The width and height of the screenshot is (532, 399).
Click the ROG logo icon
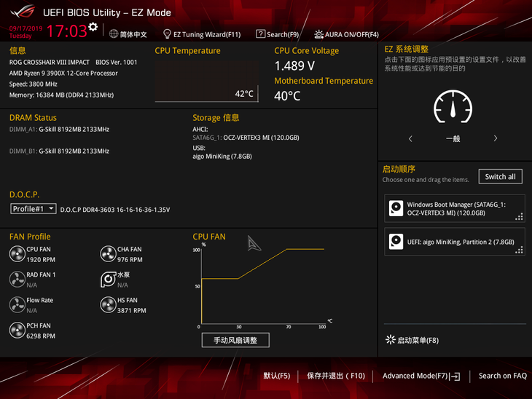click(23, 12)
